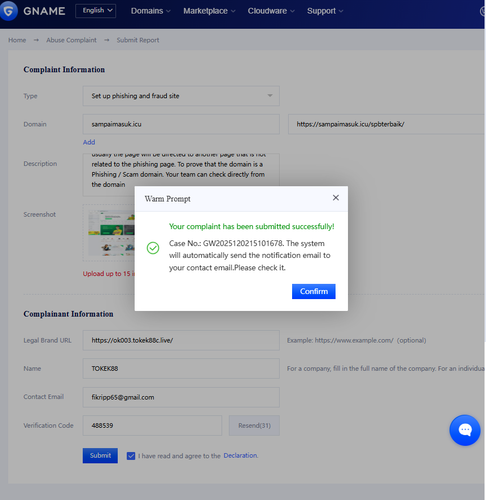Viewport: 486px width, 500px height.
Task: Click the GNAME brand text
Action: tap(44, 11)
